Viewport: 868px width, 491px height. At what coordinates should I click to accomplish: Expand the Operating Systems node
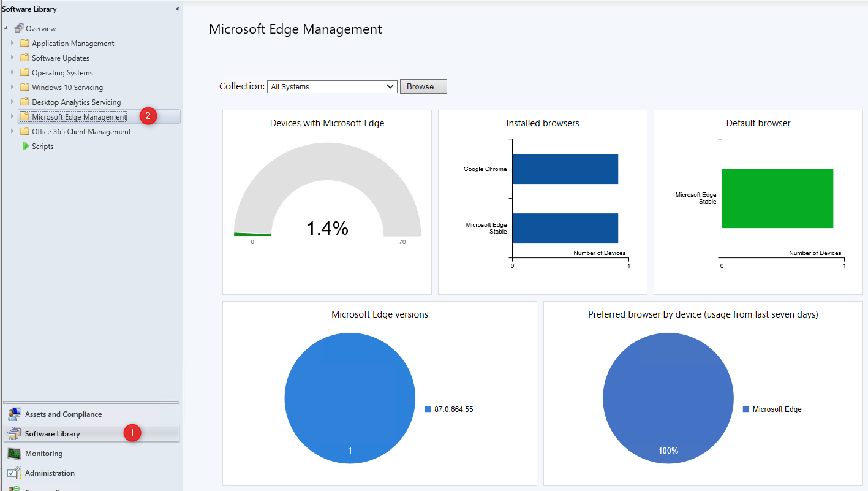click(x=12, y=72)
